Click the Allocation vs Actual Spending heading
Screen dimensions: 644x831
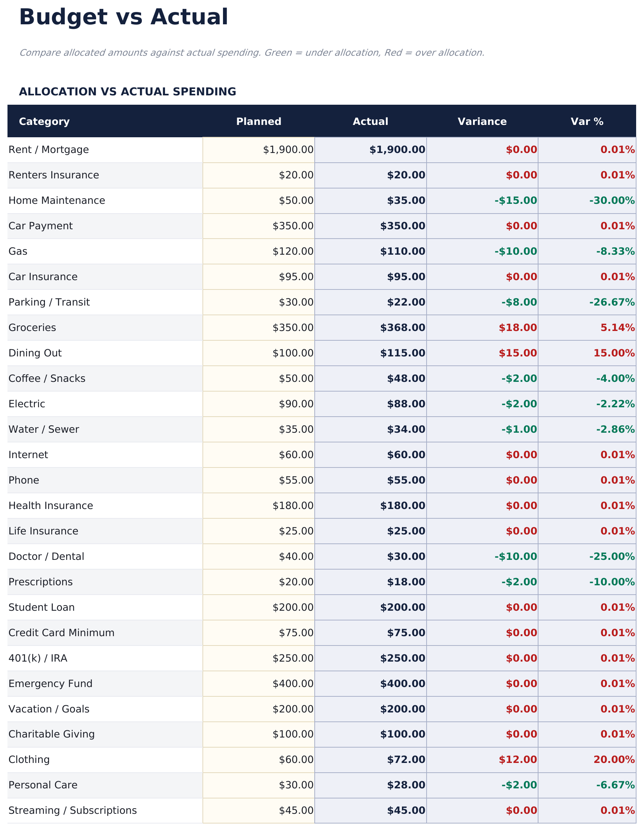point(127,92)
